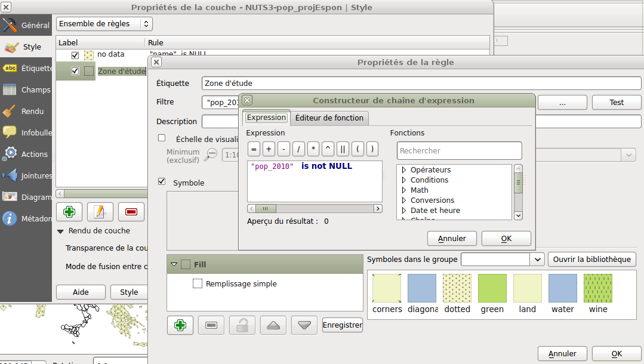Expand the Math function group
The width and height of the screenshot is (644, 364).
(403, 190)
